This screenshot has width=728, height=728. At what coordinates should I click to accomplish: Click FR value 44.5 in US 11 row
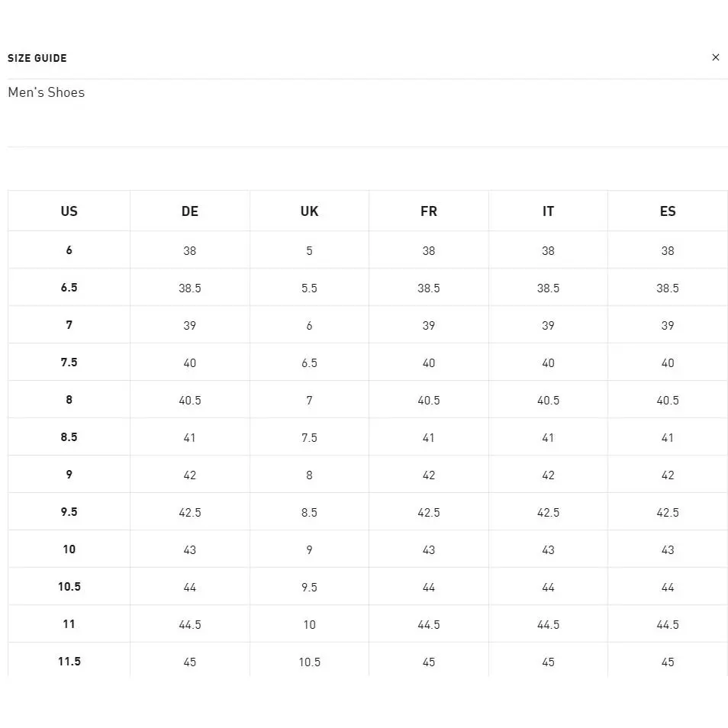point(429,625)
